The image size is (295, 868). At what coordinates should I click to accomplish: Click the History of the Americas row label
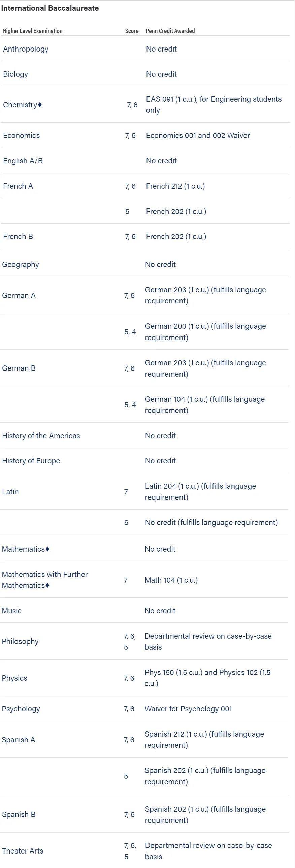coord(41,436)
